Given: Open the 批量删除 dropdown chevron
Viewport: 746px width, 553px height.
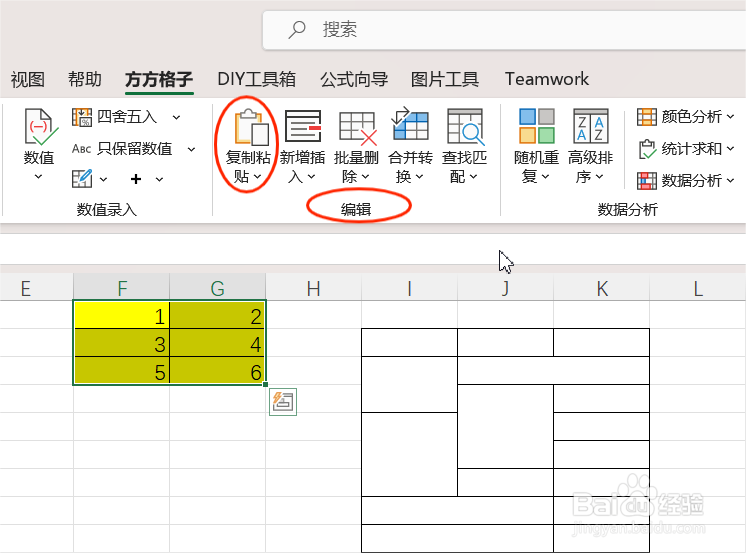Looking at the screenshot, I should tap(365, 177).
